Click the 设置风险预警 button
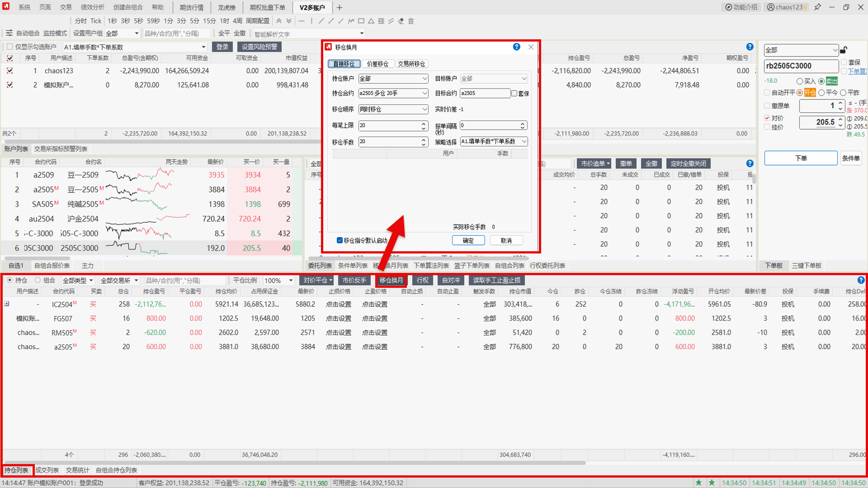 click(x=259, y=47)
